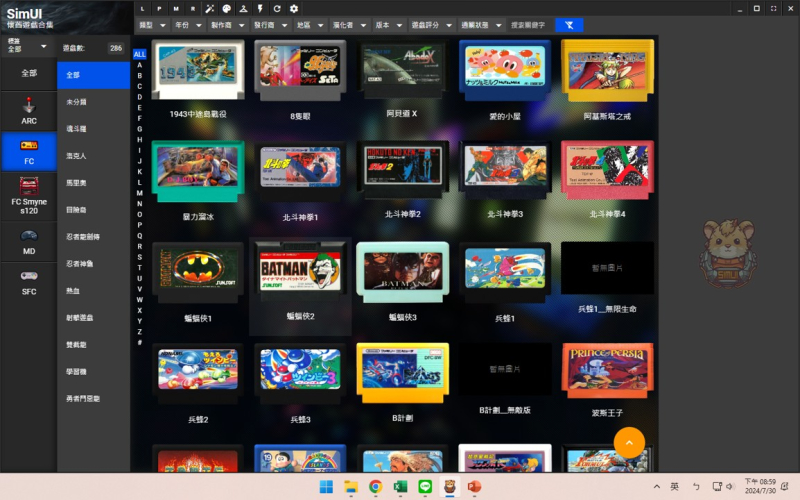This screenshot has width=800, height=500.
Task: Open Windows Start menu
Action: click(326, 487)
